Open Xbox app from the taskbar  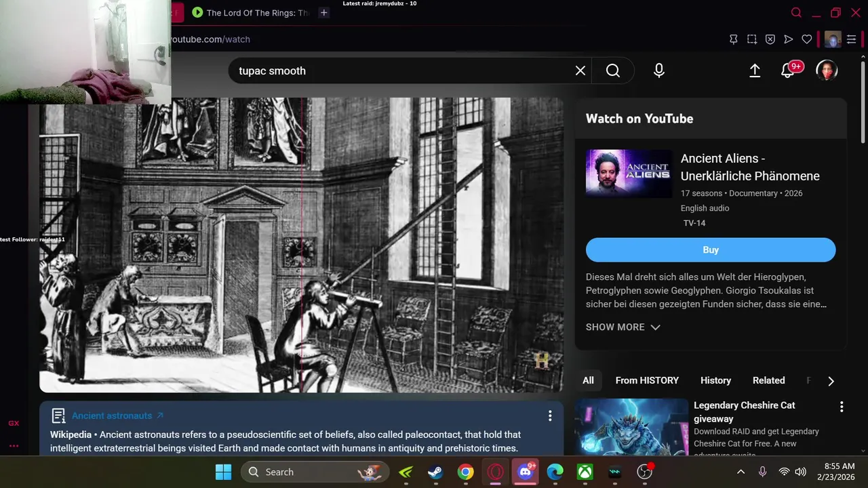pyautogui.click(x=585, y=472)
